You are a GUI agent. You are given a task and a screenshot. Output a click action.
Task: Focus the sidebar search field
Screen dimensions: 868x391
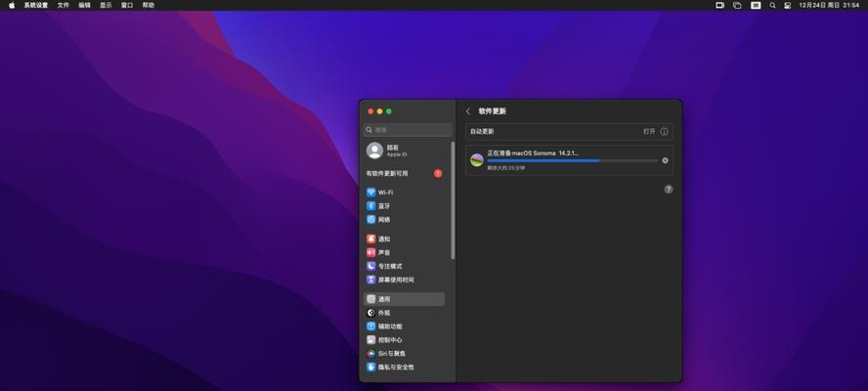tap(408, 130)
